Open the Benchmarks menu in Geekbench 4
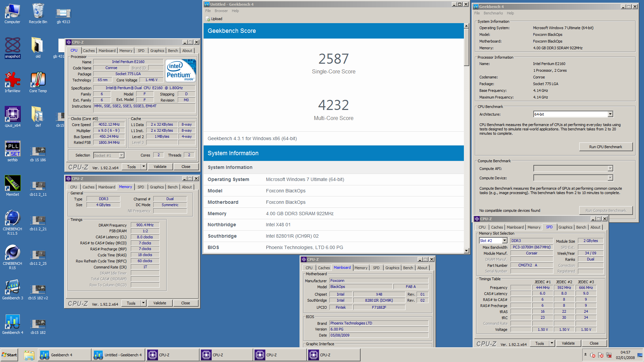This screenshot has width=644, height=362. [x=493, y=13]
